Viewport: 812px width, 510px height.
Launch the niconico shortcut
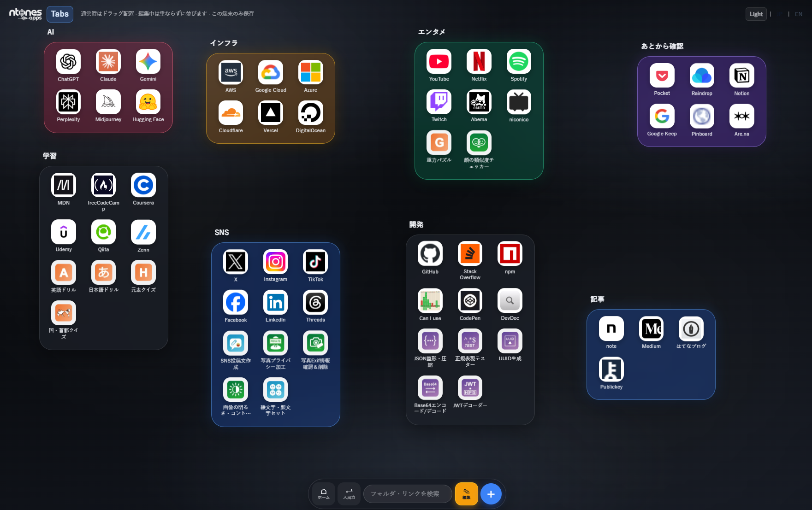pyautogui.click(x=519, y=102)
